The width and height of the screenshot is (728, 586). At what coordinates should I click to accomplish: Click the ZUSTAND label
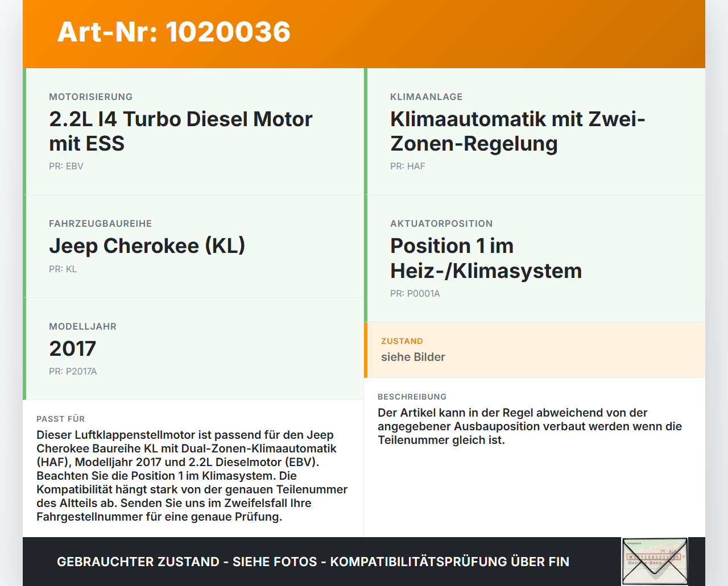click(402, 341)
